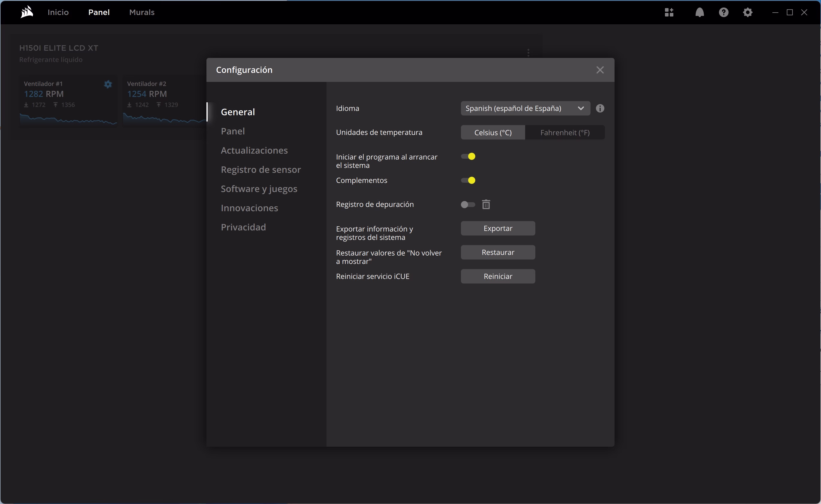Toggle start program at system startup

[x=468, y=156]
